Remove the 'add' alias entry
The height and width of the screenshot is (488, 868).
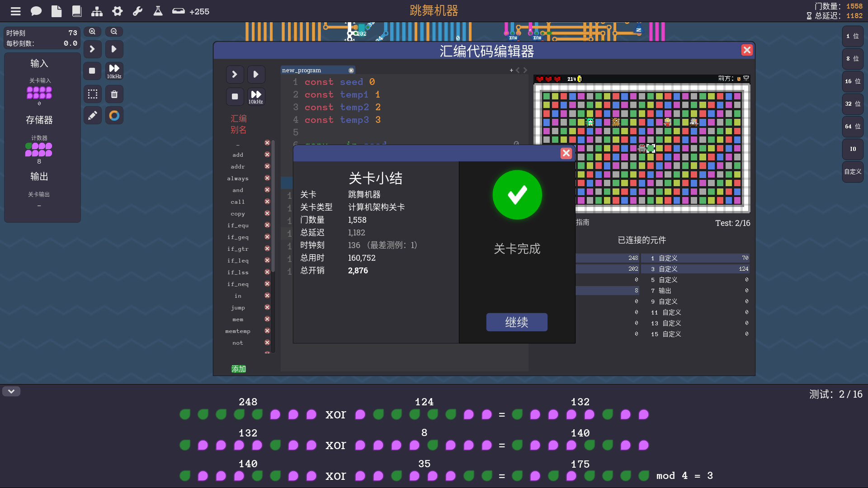(267, 155)
